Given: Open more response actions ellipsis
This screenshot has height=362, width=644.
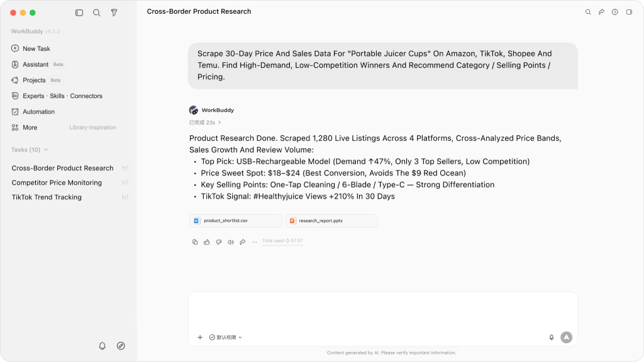Looking at the screenshot, I should [255, 242].
